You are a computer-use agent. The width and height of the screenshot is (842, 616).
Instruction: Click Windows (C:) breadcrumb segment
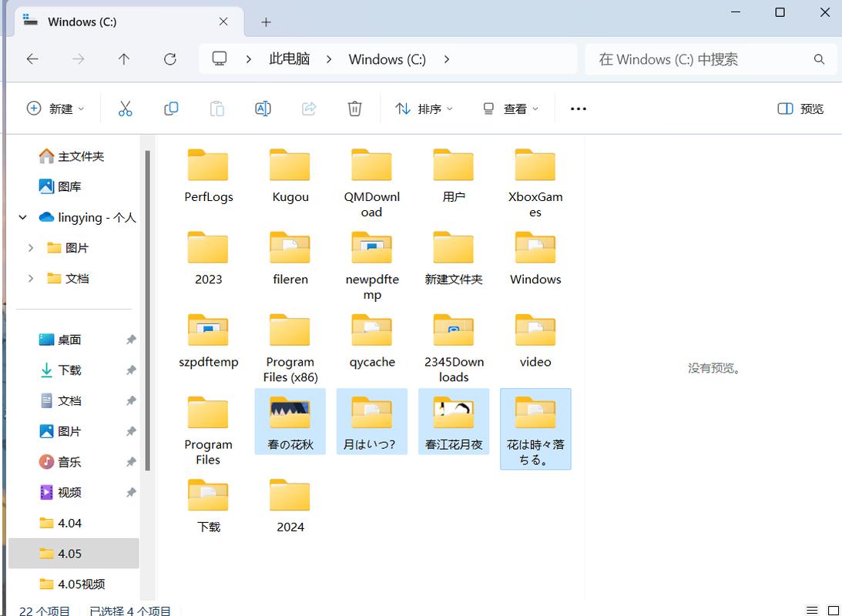pos(387,59)
